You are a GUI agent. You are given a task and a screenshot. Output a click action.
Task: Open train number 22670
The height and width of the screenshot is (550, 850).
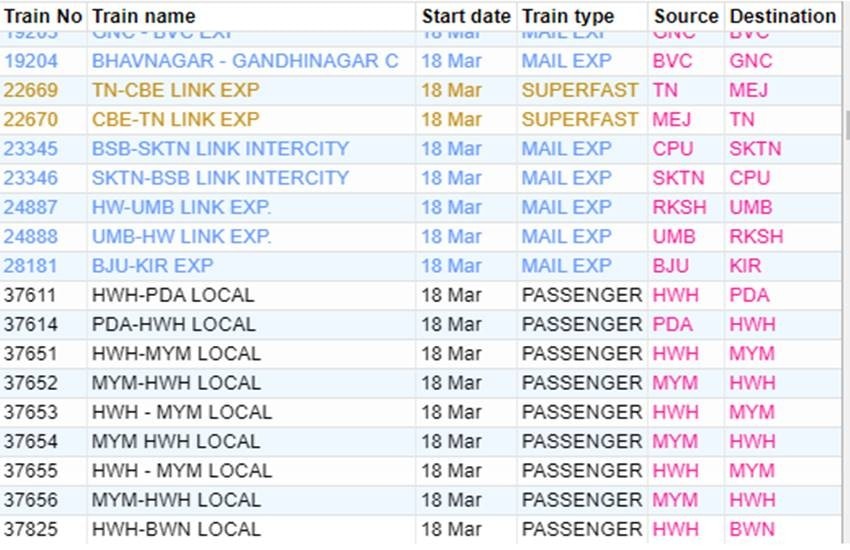click(x=30, y=119)
